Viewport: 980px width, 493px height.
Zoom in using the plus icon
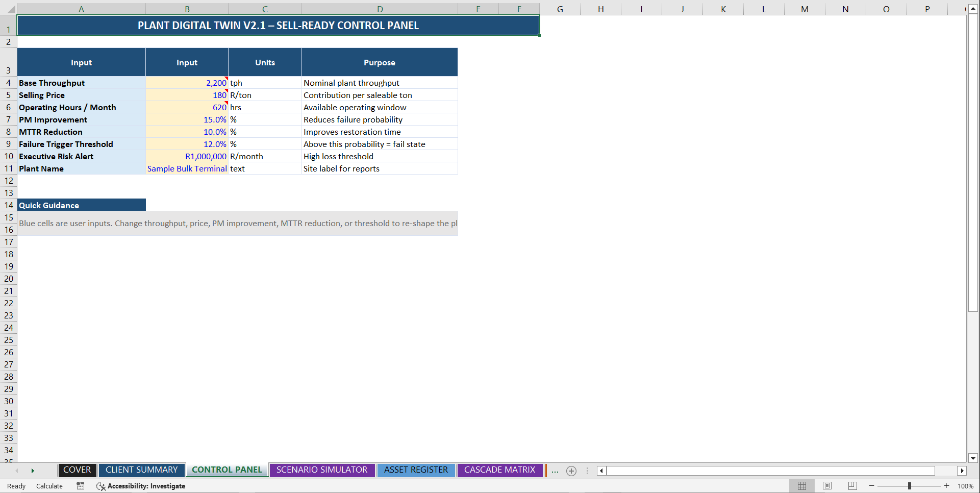[x=946, y=486]
